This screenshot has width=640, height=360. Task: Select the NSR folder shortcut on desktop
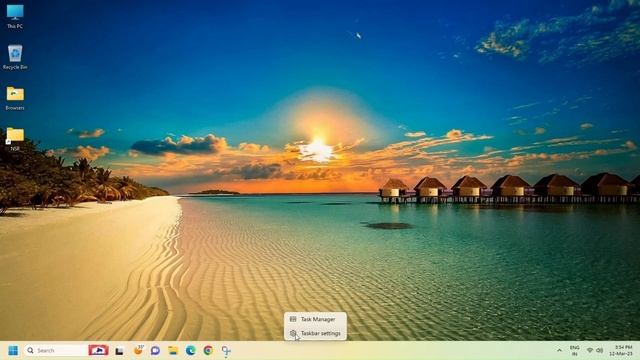tap(15, 139)
